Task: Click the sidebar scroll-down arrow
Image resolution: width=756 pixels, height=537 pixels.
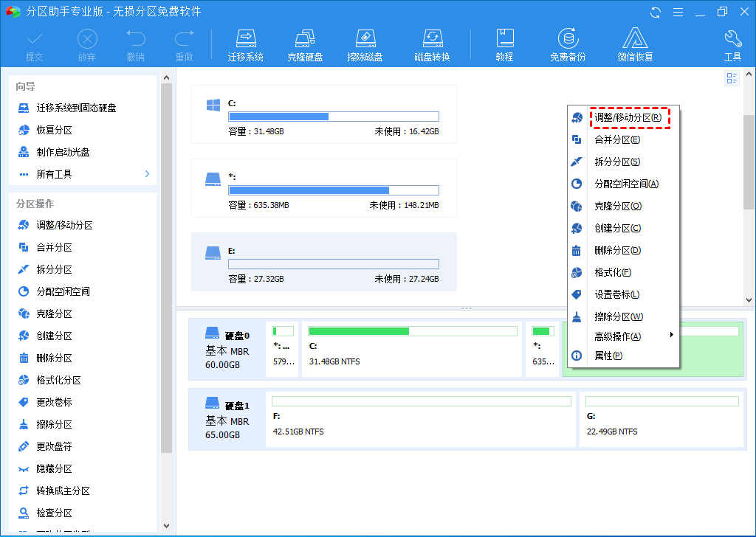Action: [166, 526]
